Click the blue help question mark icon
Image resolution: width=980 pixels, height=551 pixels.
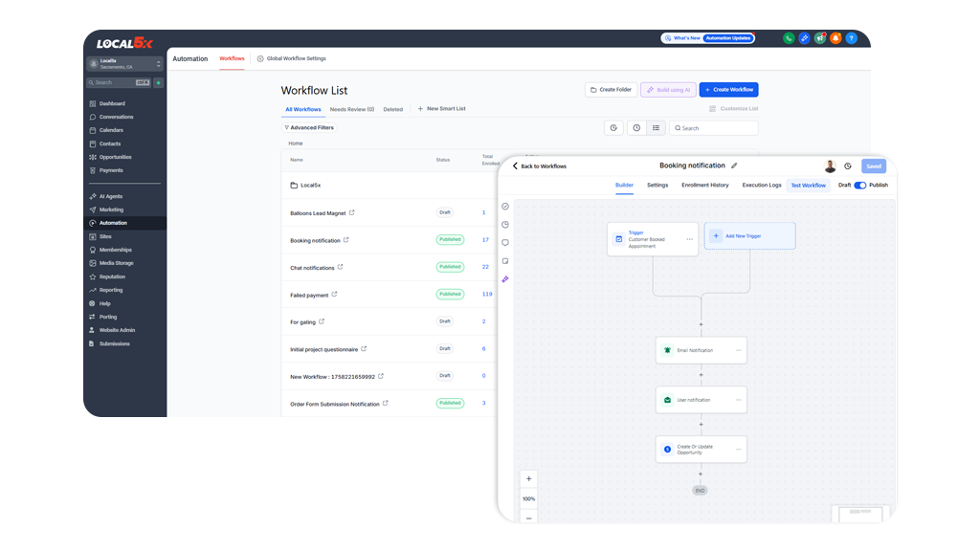coord(851,38)
